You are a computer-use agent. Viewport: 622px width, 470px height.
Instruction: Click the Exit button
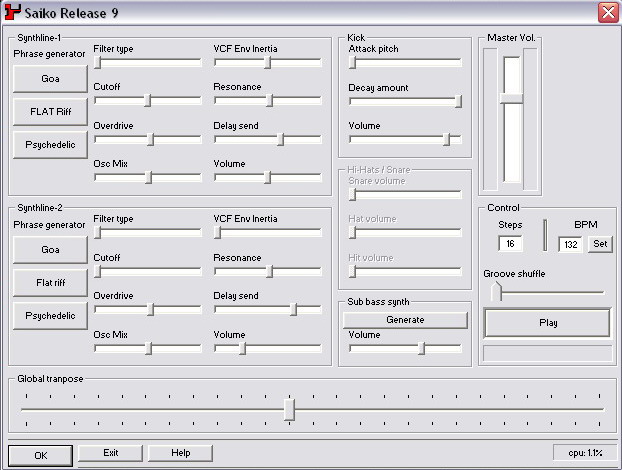pyautogui.click(x=110, y=453)
